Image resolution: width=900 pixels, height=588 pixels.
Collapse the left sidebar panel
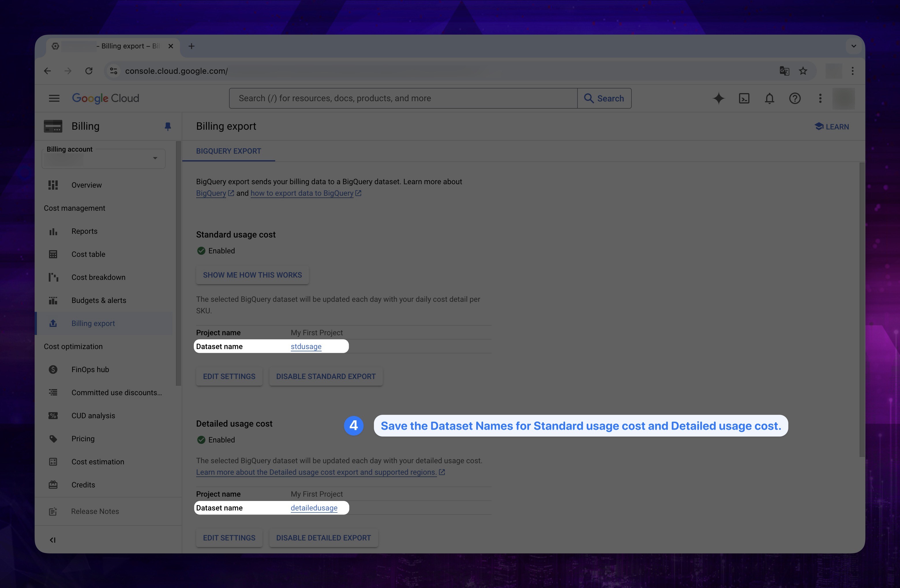click(x=52, y=540)
